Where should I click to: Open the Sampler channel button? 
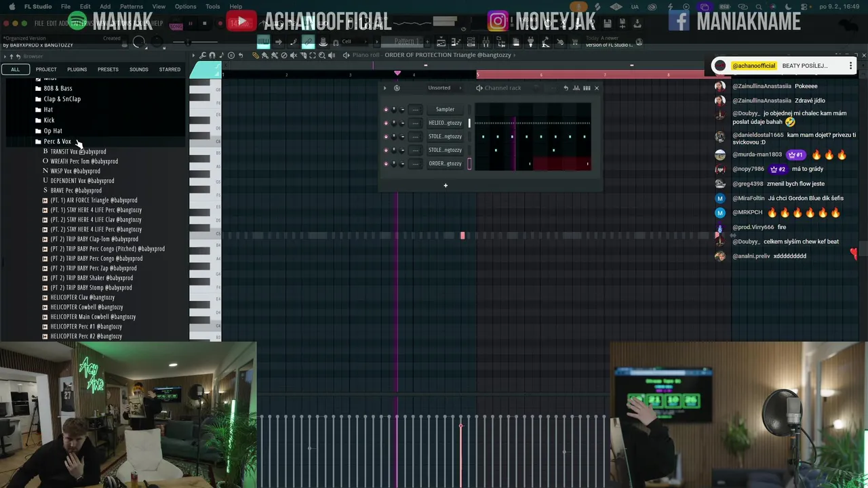pos(445,109)
